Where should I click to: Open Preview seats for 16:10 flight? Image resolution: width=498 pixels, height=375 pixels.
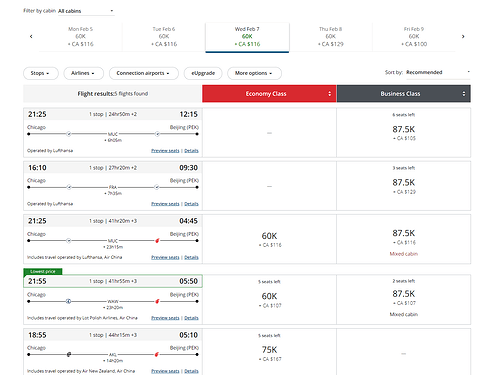pyautogui.click(x=165, y=204)
